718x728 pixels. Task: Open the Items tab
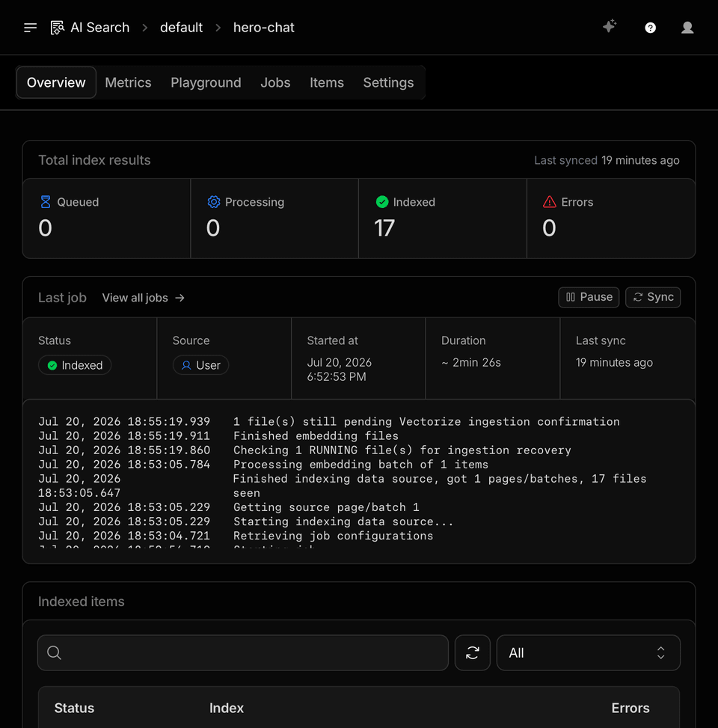(x=327, y=82)
